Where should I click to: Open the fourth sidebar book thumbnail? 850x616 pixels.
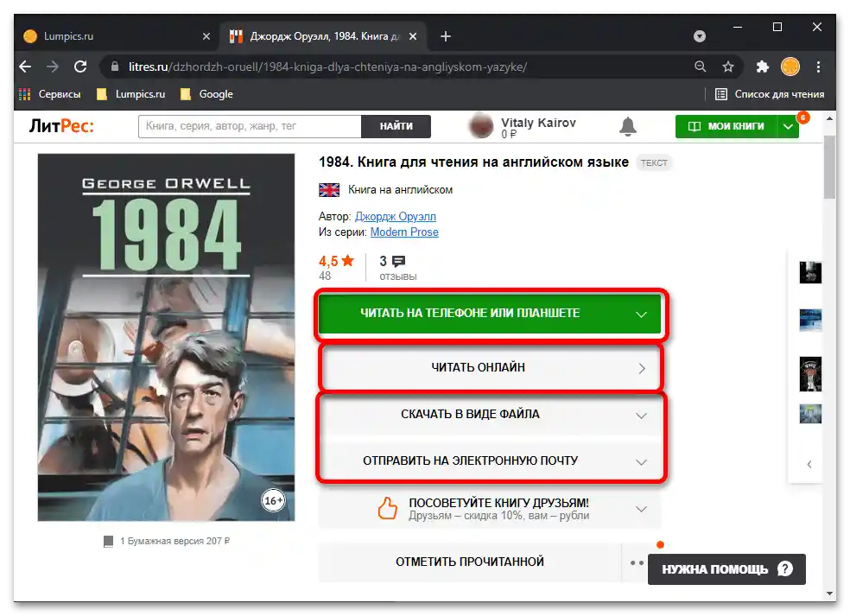pyautogui.click(x=810, y=414)
